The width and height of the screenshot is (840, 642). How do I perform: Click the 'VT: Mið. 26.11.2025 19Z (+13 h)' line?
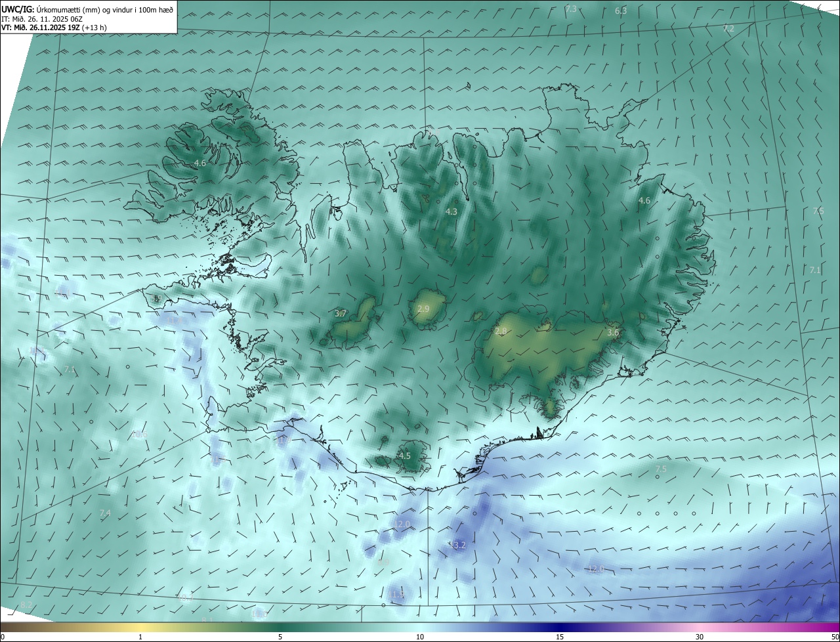pyautogui.click(x=54, y=28)
